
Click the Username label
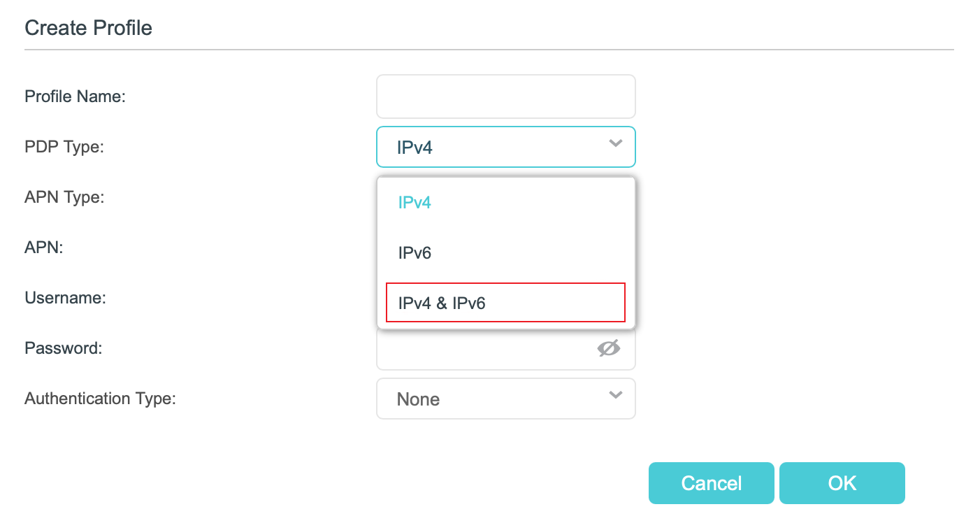tap(65, 298)
